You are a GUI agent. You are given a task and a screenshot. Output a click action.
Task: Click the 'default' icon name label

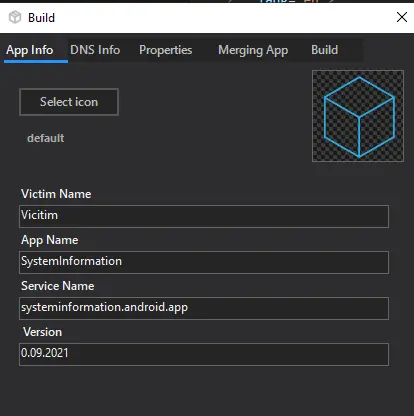point(46,138)
